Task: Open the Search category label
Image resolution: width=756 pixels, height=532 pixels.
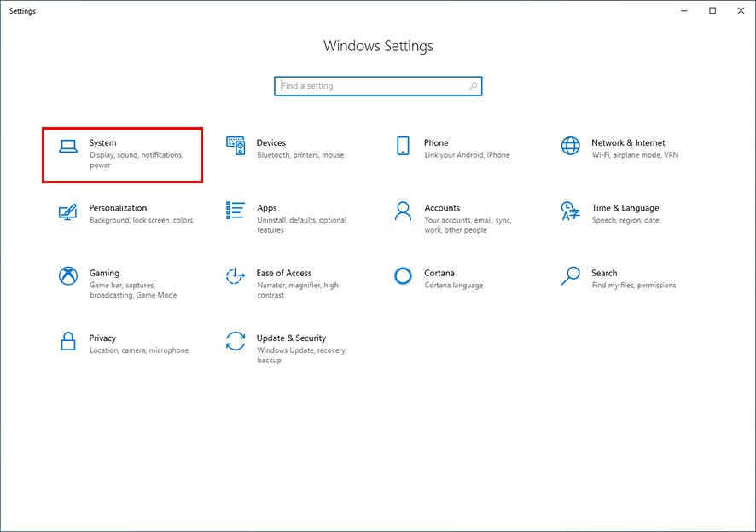Action: 604,273
